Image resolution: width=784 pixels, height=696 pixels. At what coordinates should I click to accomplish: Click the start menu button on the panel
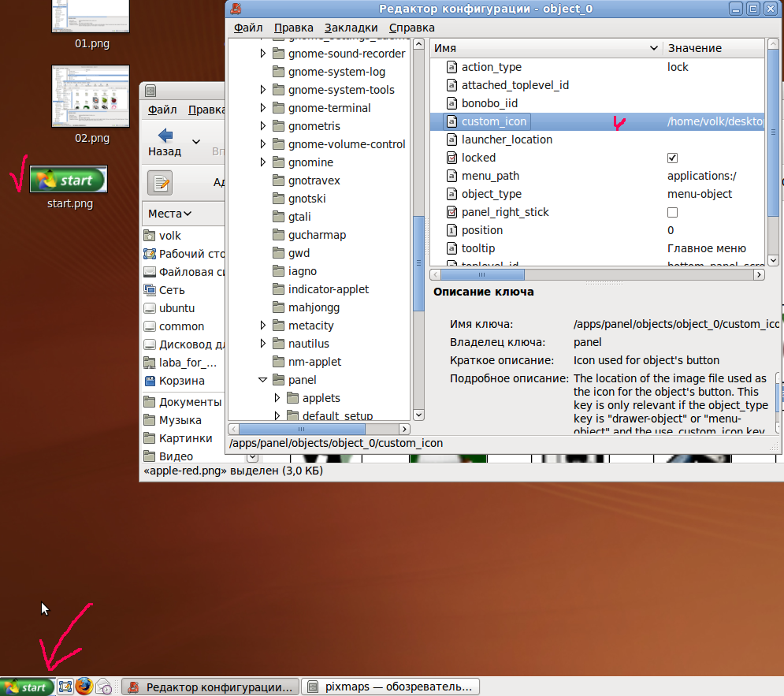pyautogui.click(x=28, y=687)
